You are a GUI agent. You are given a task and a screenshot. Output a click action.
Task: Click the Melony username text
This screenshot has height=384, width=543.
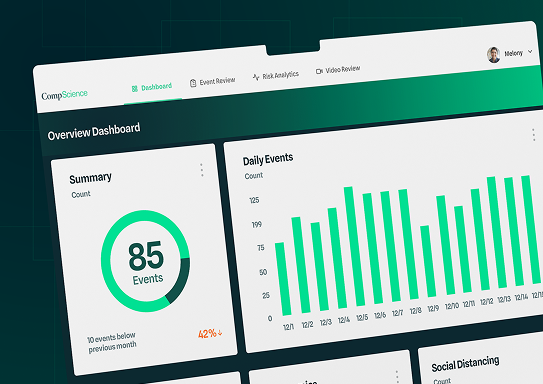[x=513, y=53]
